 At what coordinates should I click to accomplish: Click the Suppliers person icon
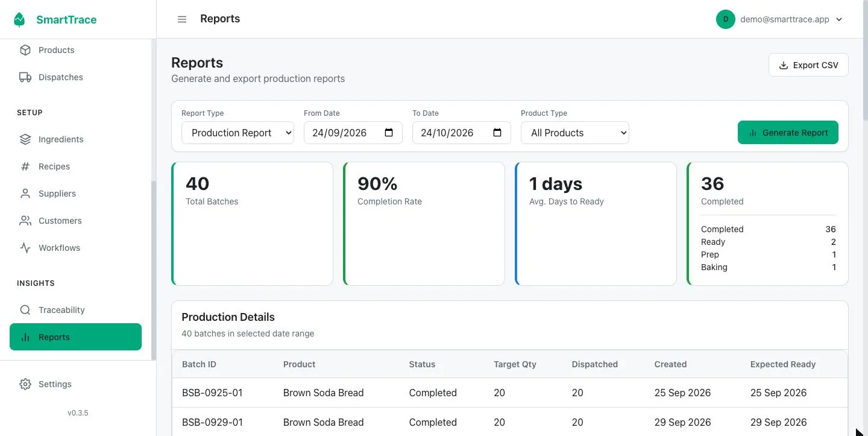(25, 194)
